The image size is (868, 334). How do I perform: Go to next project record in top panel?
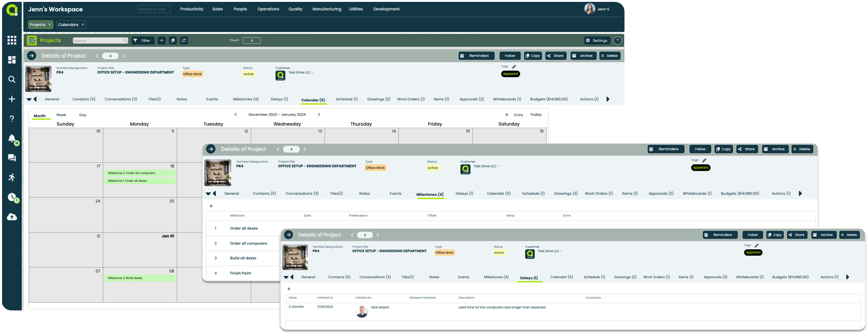point(123,56)
